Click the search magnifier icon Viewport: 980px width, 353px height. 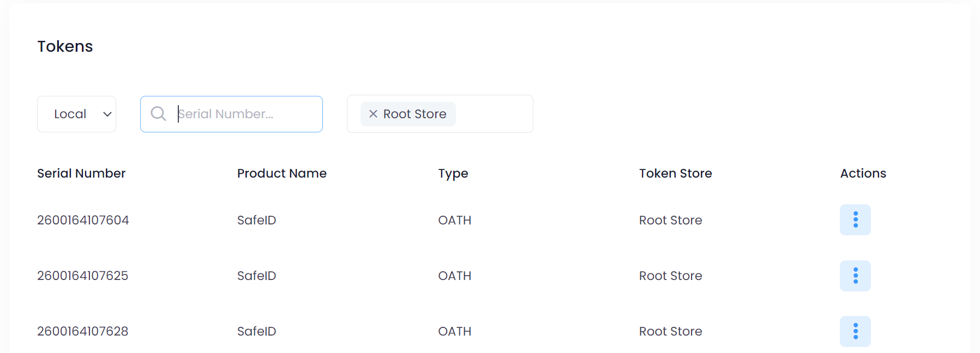click(x=158, y=114)
